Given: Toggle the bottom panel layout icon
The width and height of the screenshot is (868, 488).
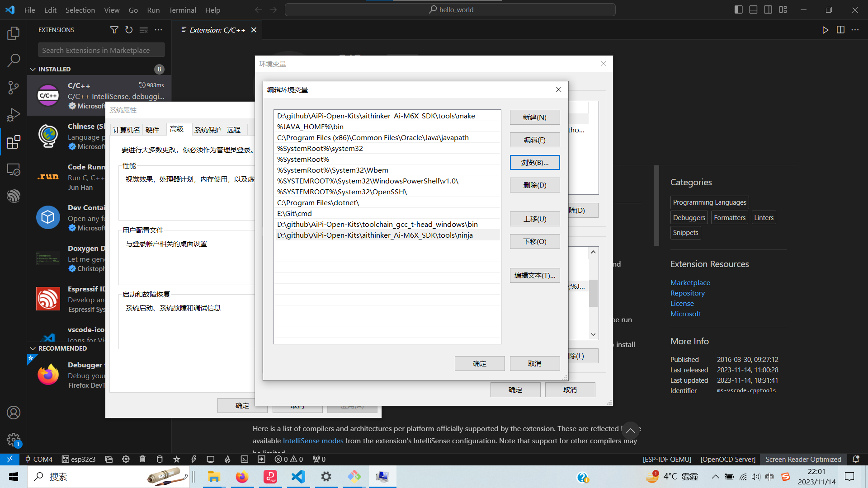Looking at the screenshot, I should 753,9.
